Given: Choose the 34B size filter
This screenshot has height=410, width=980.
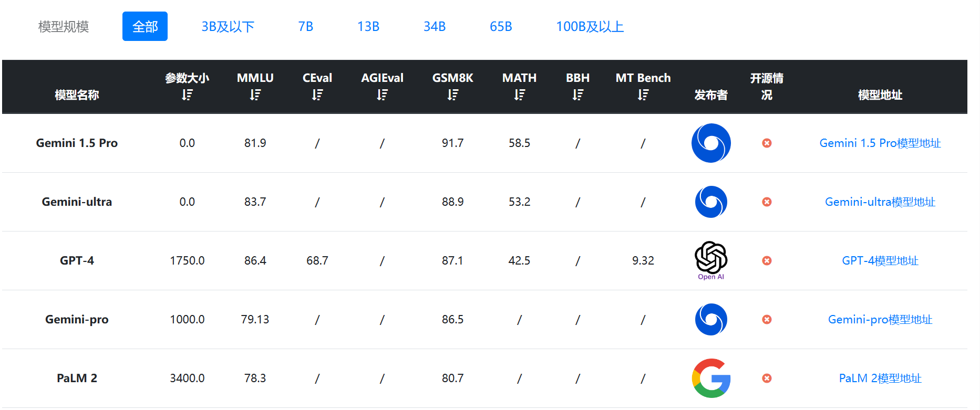Looking at the screenshot, I should pyautogui.click(x=435, y=26).
